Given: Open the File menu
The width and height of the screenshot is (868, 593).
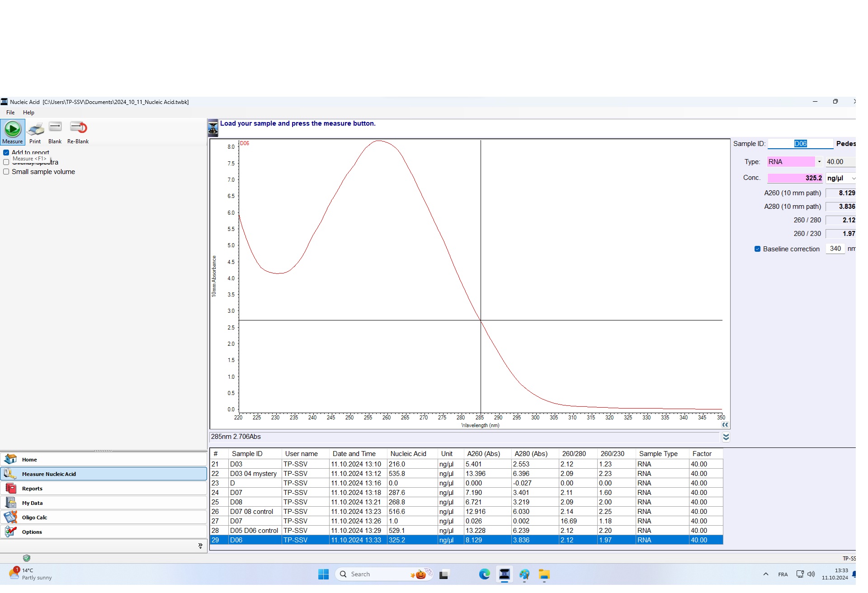Looking at the screenshot, I should coord(10,113).
